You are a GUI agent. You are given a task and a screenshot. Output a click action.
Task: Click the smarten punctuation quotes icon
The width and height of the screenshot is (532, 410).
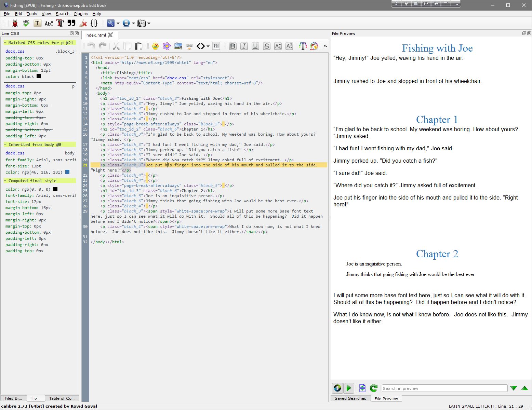[x=71, y=23]
